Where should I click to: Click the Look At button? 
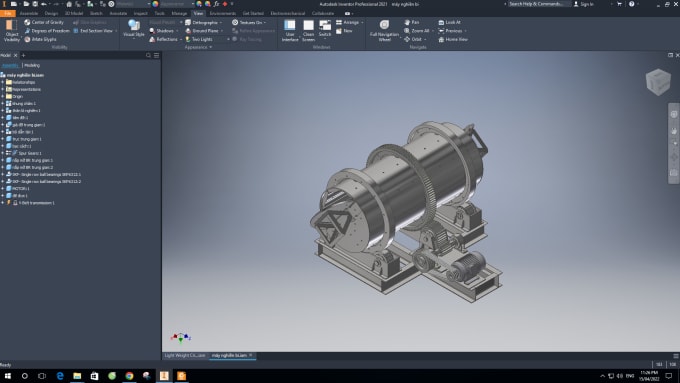450,22
